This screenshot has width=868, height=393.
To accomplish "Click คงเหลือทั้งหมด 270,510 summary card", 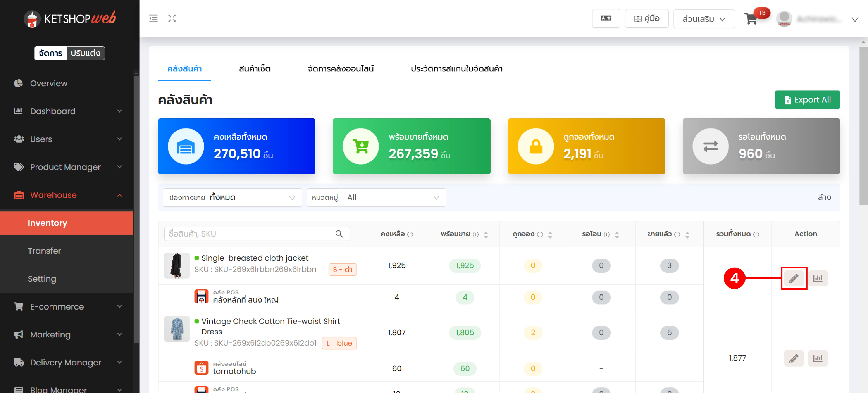I will point(237,146).
